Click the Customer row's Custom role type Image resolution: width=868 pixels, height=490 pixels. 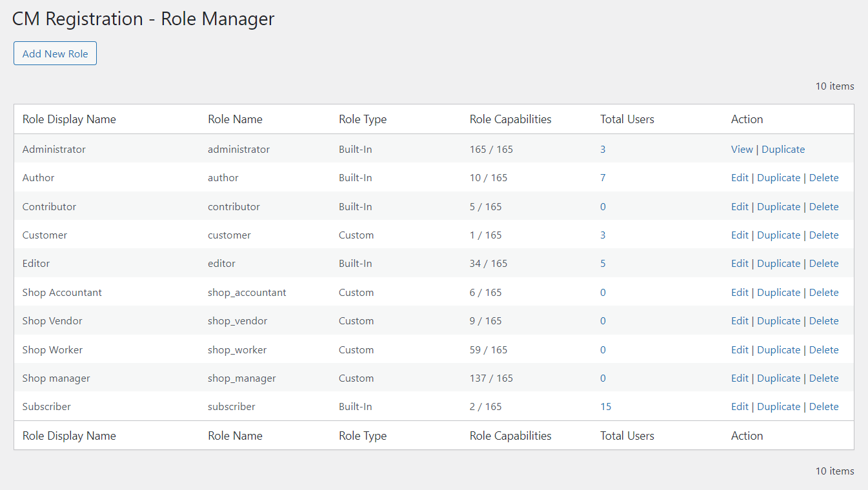click(x=356, y=235)
